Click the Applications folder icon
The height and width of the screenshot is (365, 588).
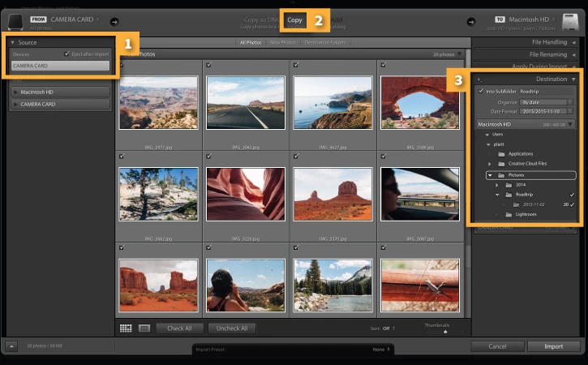501,154
